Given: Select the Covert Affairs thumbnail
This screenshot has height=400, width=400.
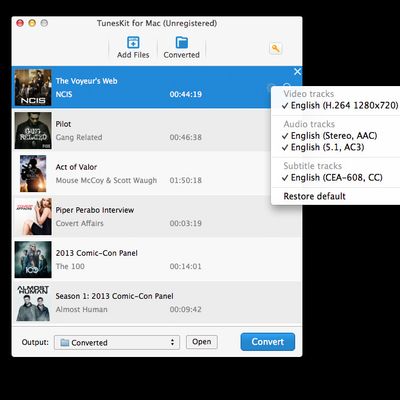Looking at the screenshot, I should point(33,216).
